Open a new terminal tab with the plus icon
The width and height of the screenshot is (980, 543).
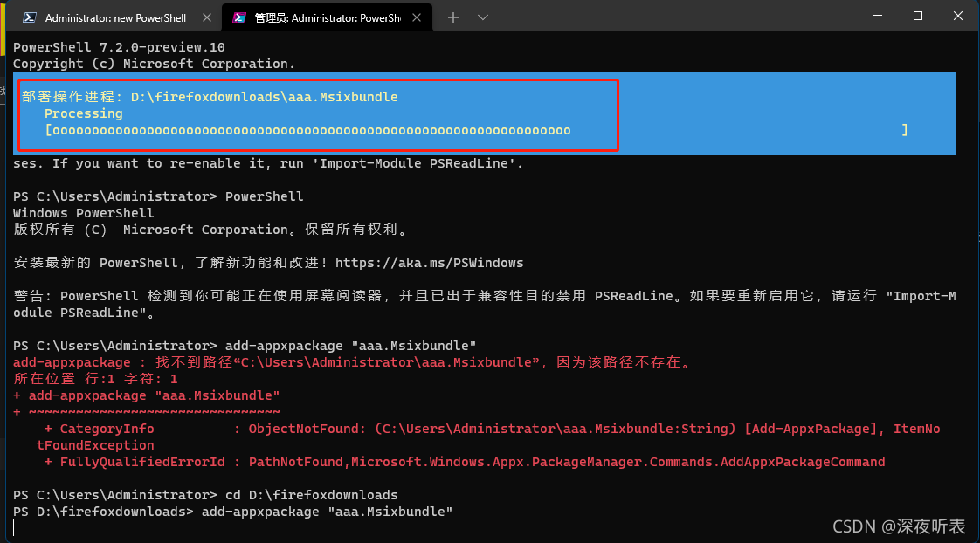tap(452, 17)
